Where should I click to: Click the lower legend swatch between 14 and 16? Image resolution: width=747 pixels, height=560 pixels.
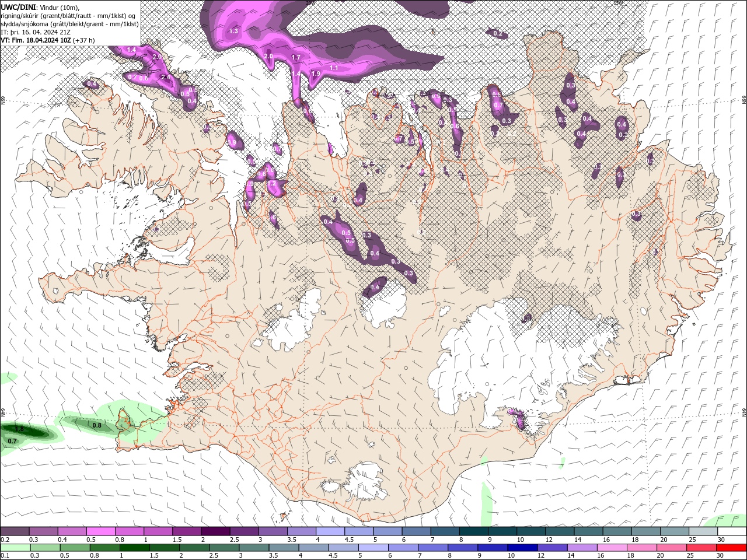tap(583, 548)
